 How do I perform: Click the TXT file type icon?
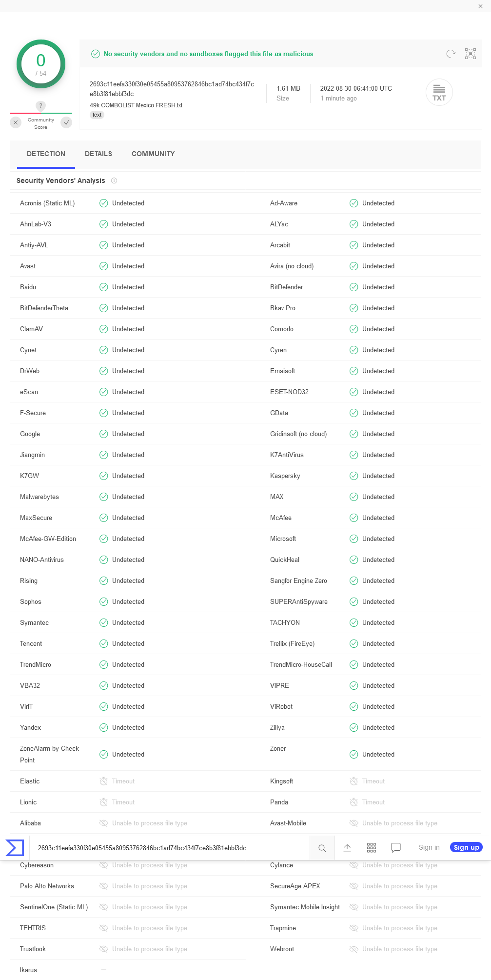pos(439,92)
